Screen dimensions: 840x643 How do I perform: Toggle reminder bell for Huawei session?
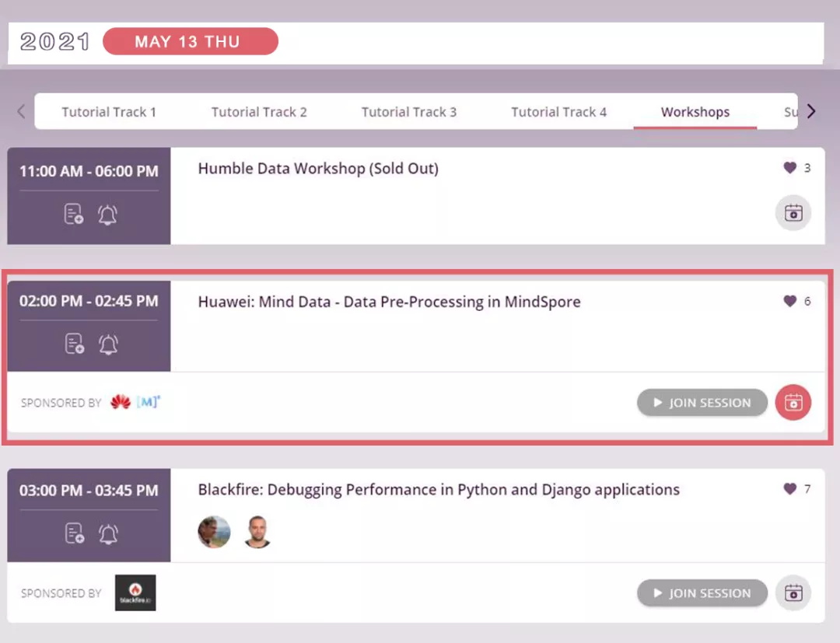108,344
